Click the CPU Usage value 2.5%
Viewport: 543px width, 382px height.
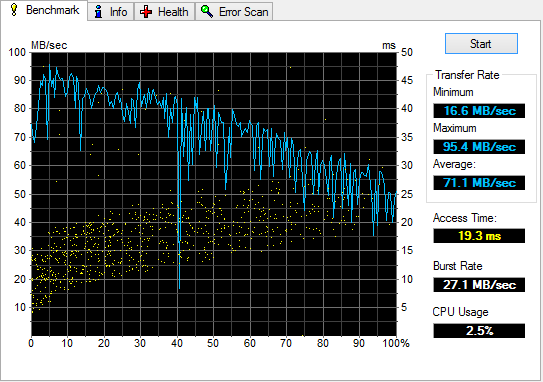[479, 331]
